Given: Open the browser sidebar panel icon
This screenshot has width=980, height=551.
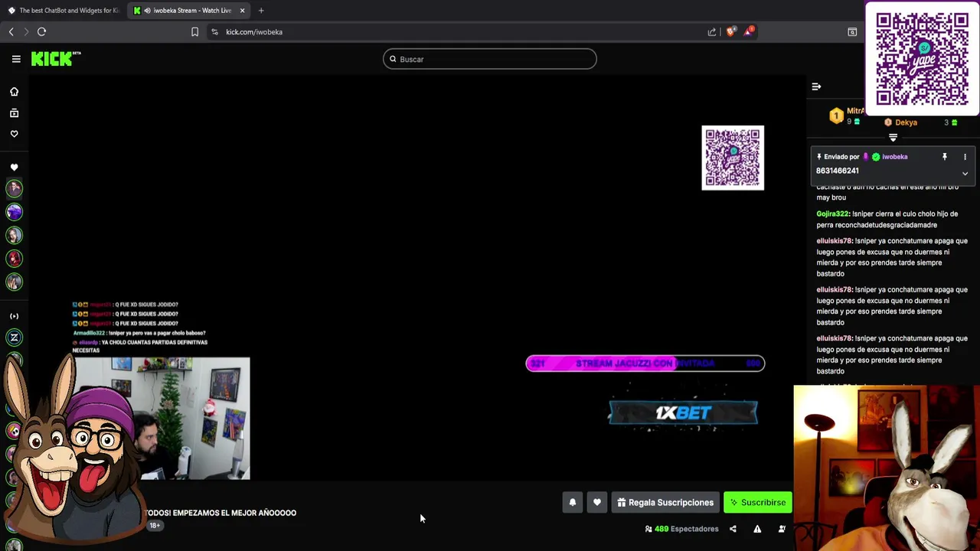Looking at the screenshot, I should pyautogui.click(x=852, y=31).
